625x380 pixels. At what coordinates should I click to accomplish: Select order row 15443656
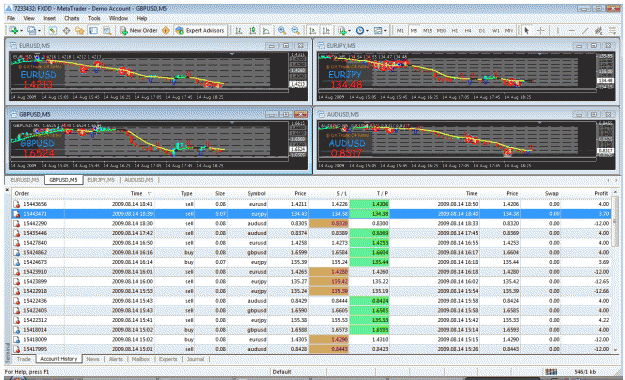pos(312,204)
